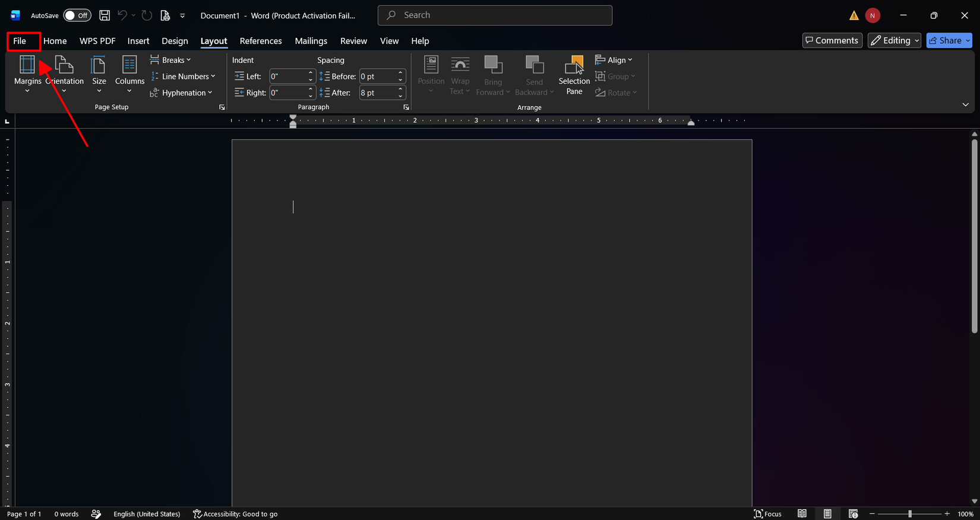The image size is (980, 520).
Task: Open the Margins options
Action: (x=27, y=74)
